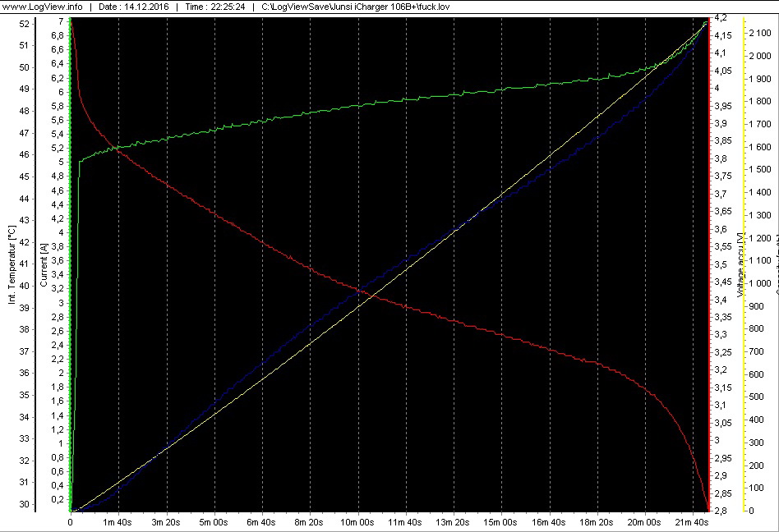Image resolution: width=779 pixels, height=532 pixels.
Task: Click the 5m 00s time axis mark
Action: pyautogui.click(x=214, y=522)
